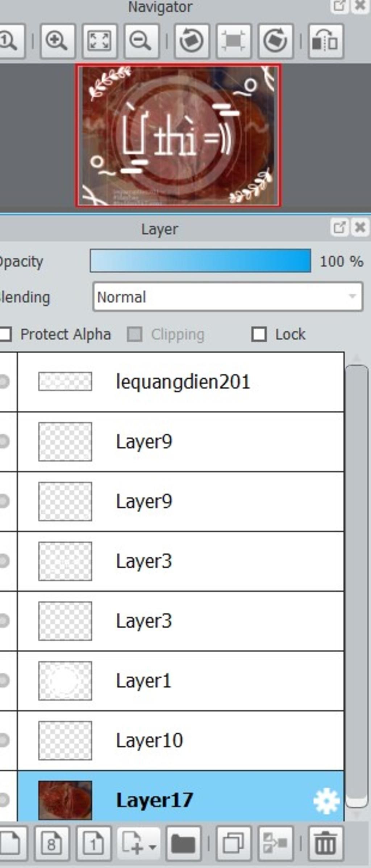Select the lequangdien201 layer
Screen dimensions: 371x868
pos(180,382)
